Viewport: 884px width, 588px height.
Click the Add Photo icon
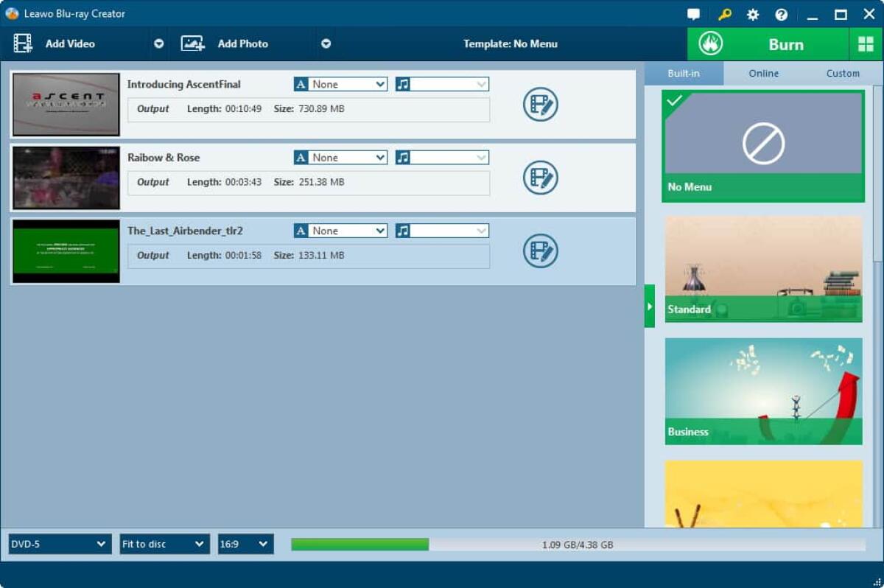click(x=192, y=43)
